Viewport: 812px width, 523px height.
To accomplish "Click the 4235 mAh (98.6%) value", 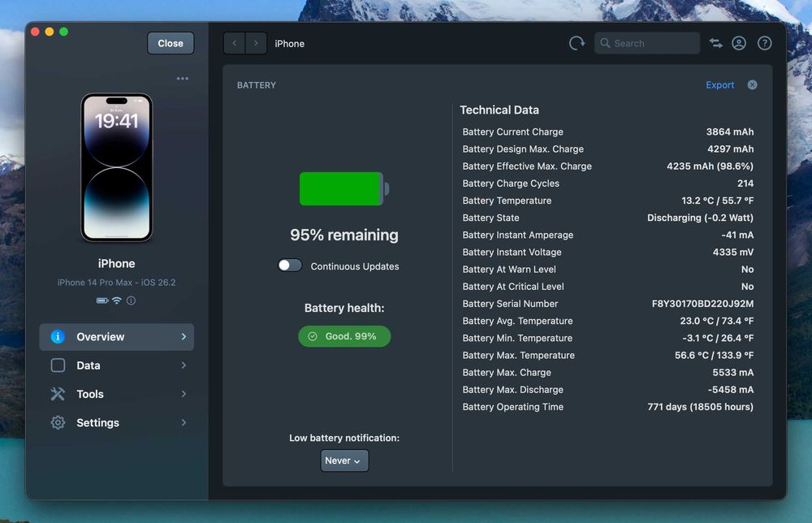I will click(x=710, y=166).
